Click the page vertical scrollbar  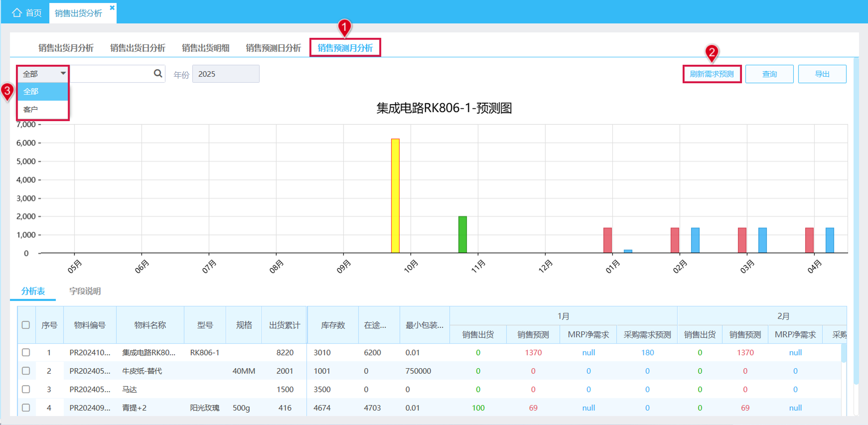pyautogui.click(x=856, y=220)
